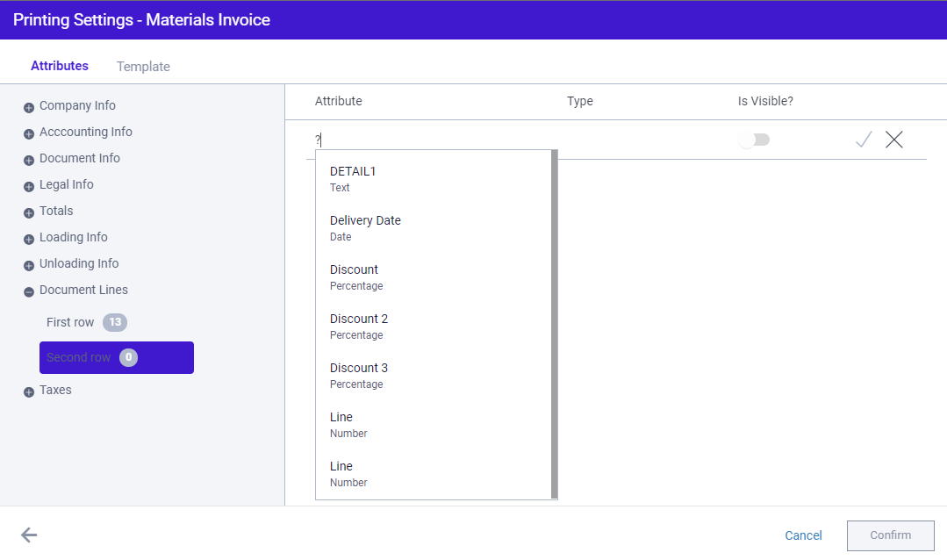The image size is (947, 560).
Task: Click the Cancel link
Action: 803,535
